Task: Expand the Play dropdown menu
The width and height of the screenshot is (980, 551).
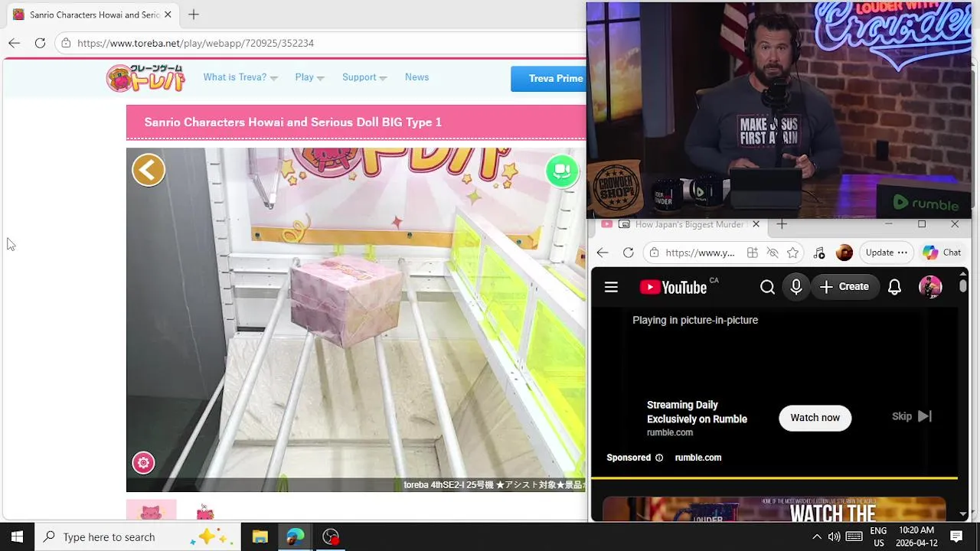Action: pyautogui.click(x=310, y=77)
